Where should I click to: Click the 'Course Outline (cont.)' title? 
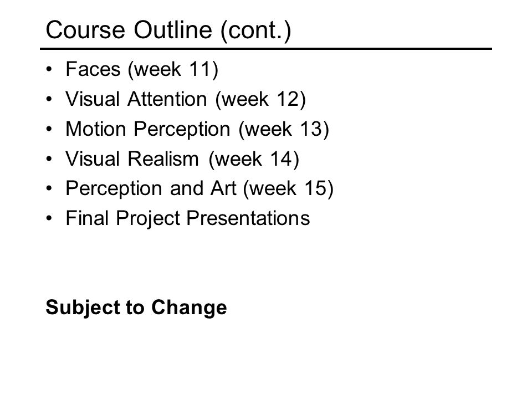tap(168, 31)
